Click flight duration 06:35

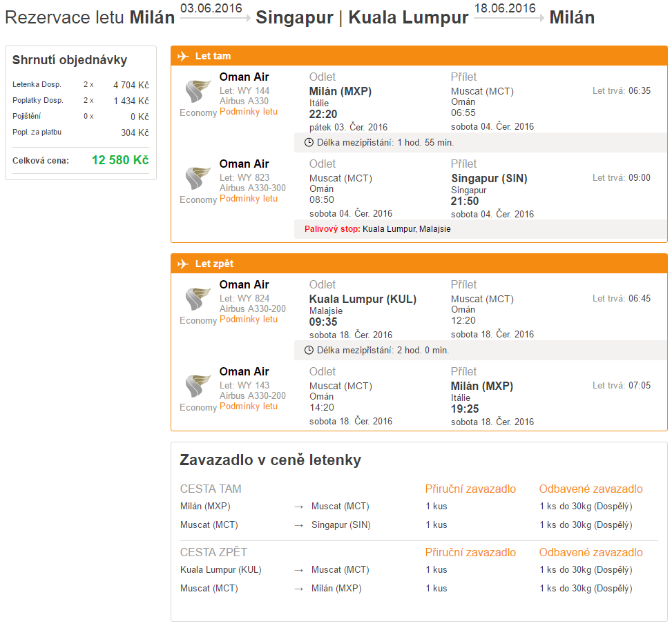pyautogui.click(x=640, y=91)
